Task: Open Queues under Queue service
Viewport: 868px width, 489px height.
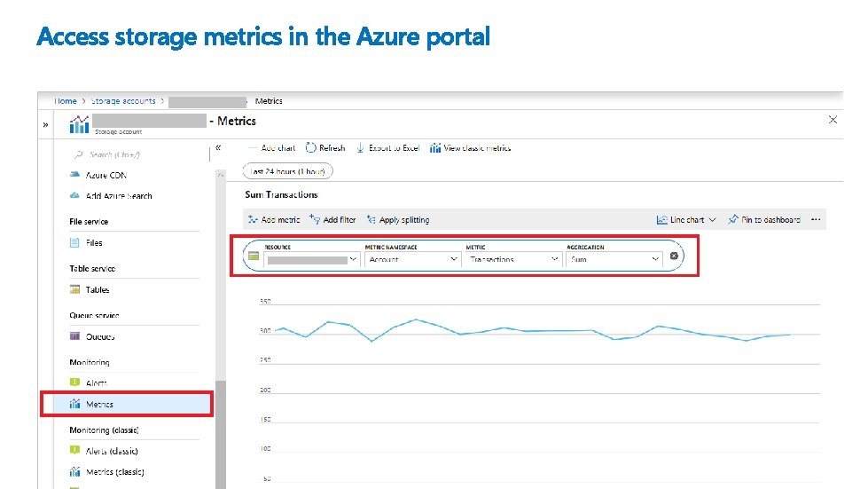Action: click(x=100, y=336)
